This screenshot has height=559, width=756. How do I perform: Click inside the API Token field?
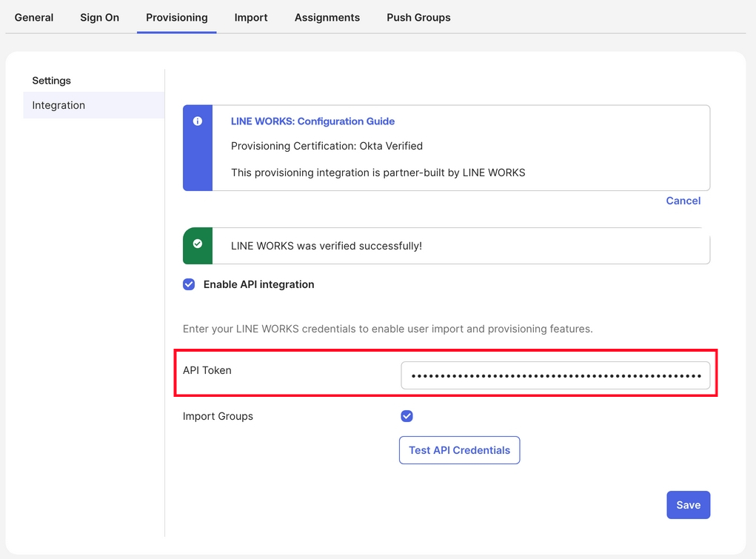[555, 375]
